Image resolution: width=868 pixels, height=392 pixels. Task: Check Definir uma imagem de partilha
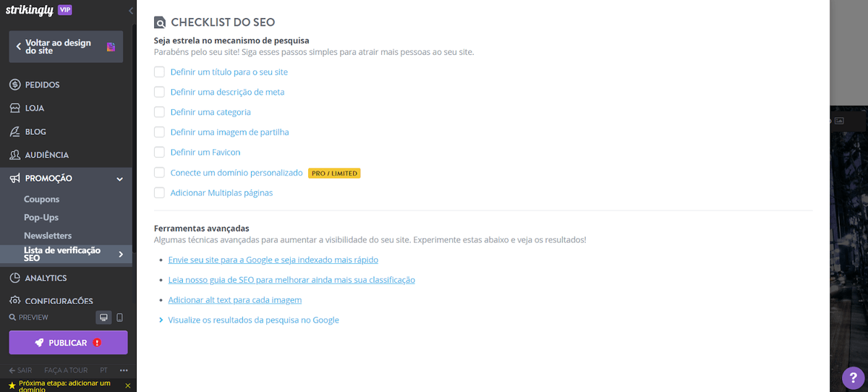point(159,132)
